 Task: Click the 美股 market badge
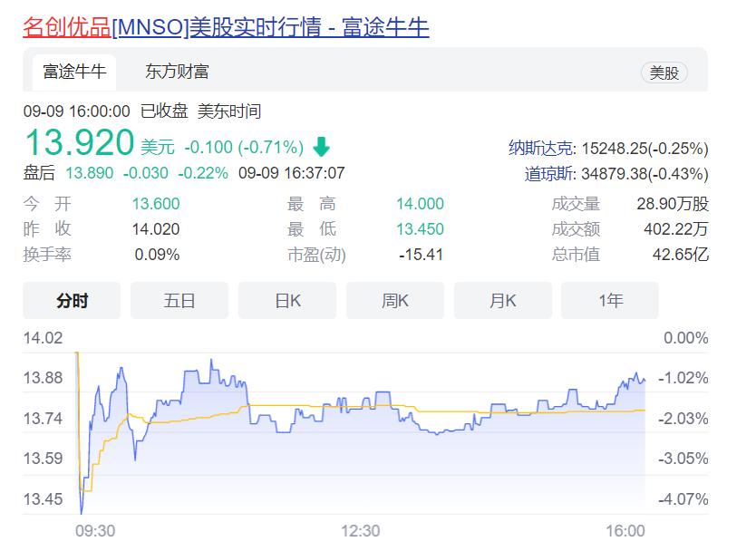[x=665, y=72]
